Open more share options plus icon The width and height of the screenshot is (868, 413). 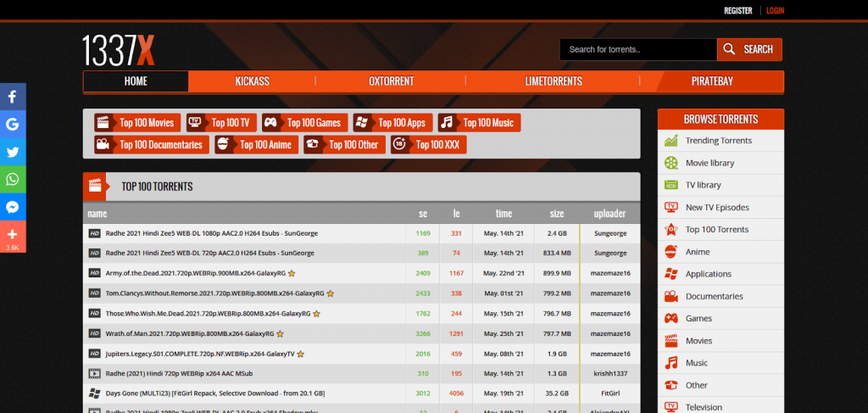pos(13,237)
